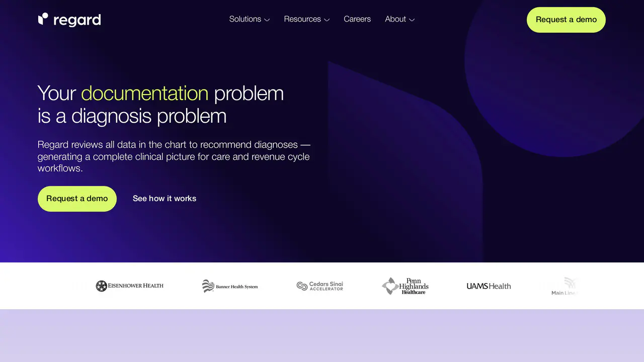Screen dimensions: 644x362
Task: Click the header Request a demo button
Action: 566,20
